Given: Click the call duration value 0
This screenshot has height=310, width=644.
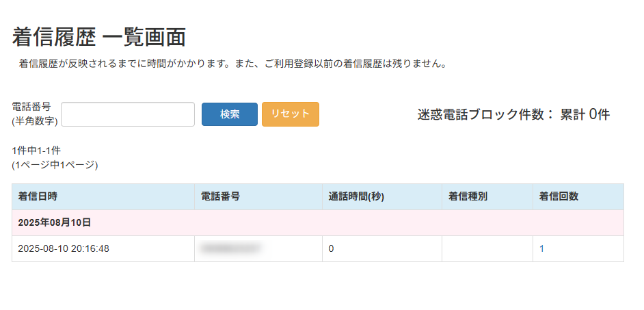Looking at the screenshot, I should [x=331, y=248].
